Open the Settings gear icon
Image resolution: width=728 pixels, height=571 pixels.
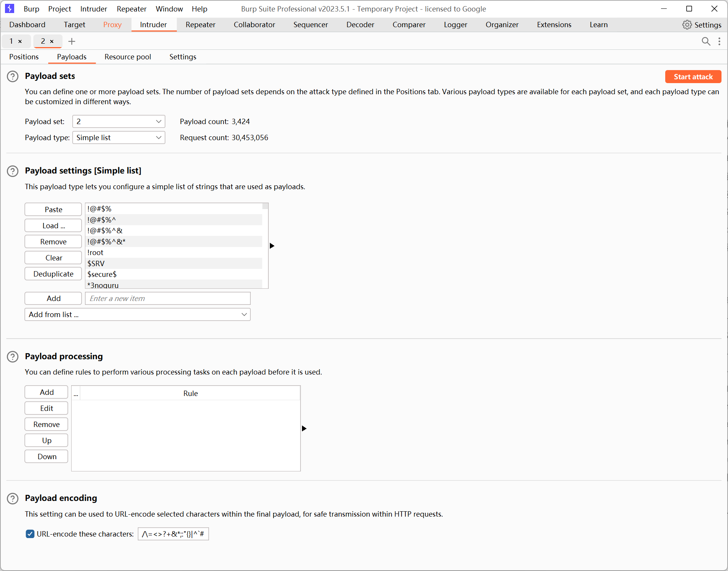687,25
